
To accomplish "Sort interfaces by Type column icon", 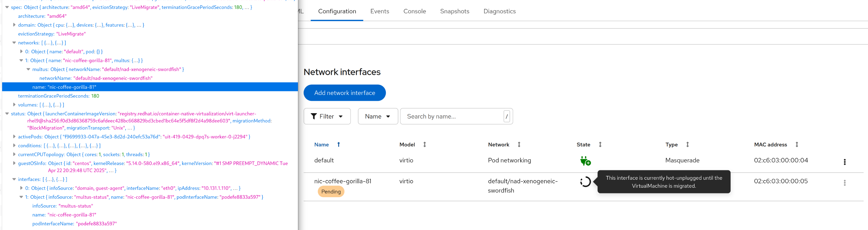I will [x=687, y=145].
